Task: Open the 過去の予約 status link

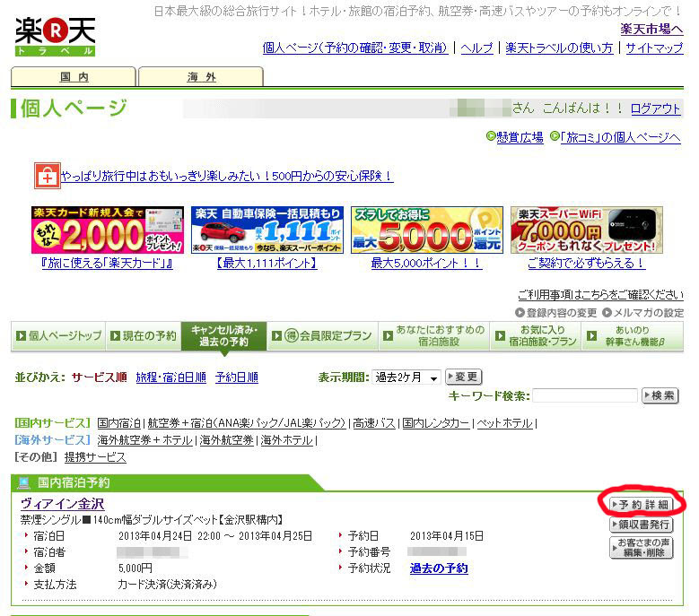Action: pyautogui.click(x=439, y=568)
